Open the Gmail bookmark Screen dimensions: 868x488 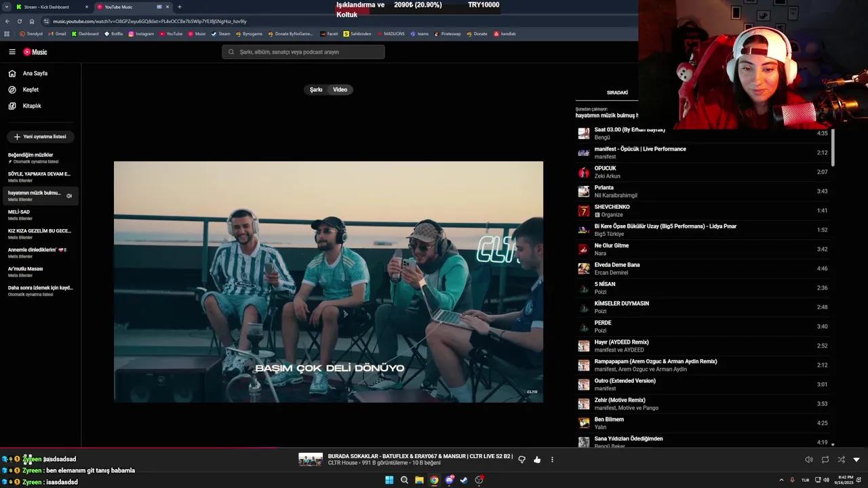(58, 34)
